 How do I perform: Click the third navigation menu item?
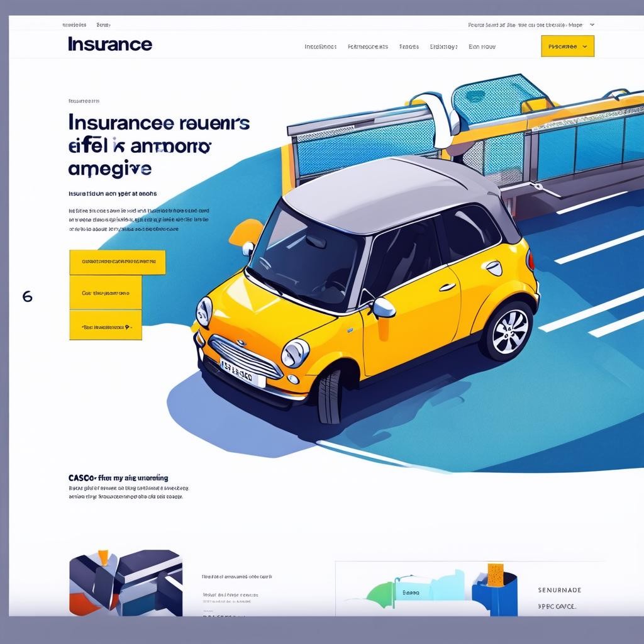tap(409, 47)
